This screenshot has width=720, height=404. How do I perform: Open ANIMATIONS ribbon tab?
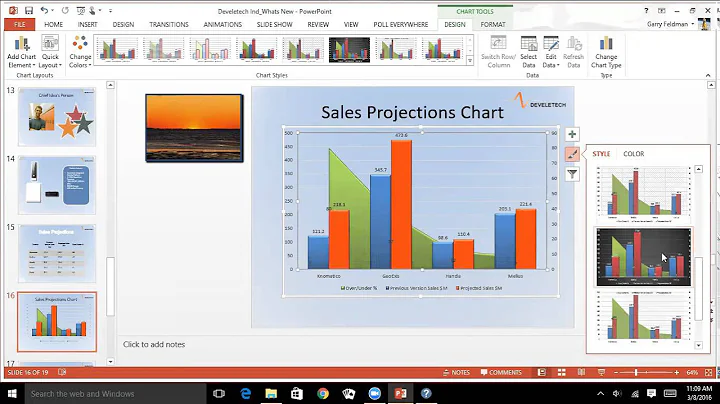point(223,24)
